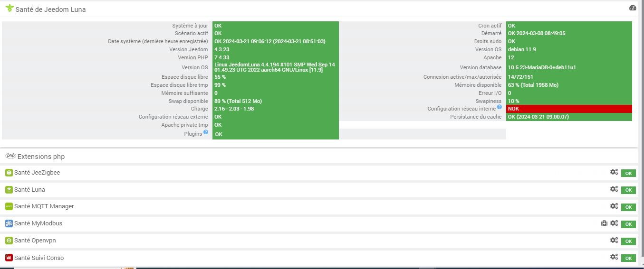Click the Démarré value OK 2024-03-08 08:49:05
Screen dimensions: 644x269
pos(536,33)
